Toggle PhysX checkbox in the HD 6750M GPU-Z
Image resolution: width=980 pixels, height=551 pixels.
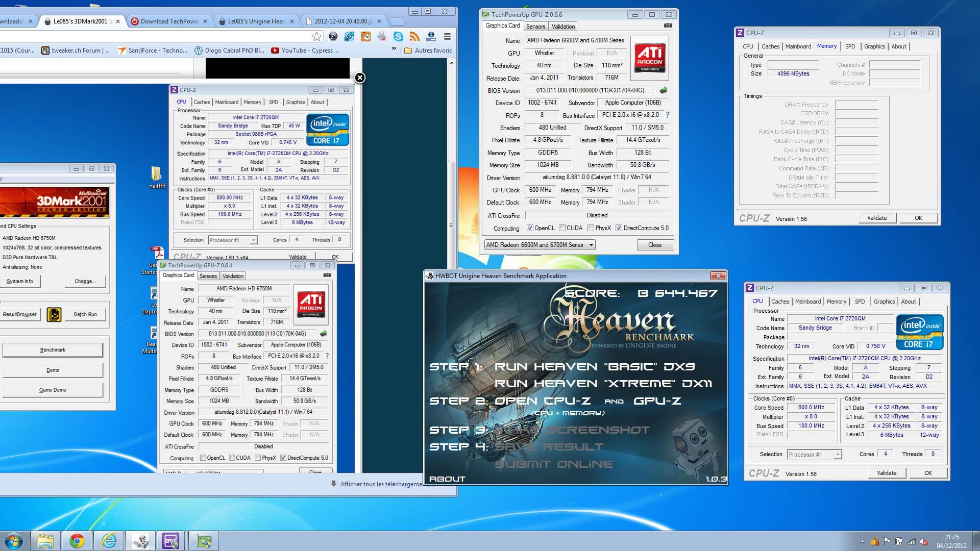point(258,458)
